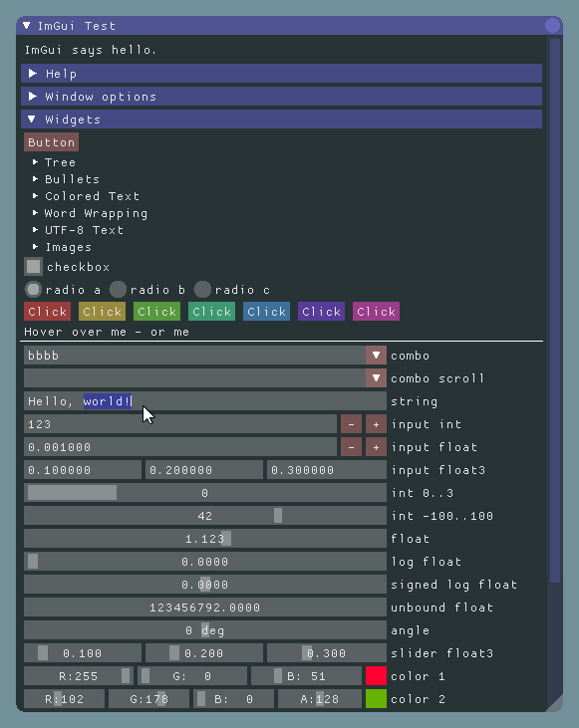Decrease input float with minus button
This screenshot has width=579, height=728.
[351, 446]
